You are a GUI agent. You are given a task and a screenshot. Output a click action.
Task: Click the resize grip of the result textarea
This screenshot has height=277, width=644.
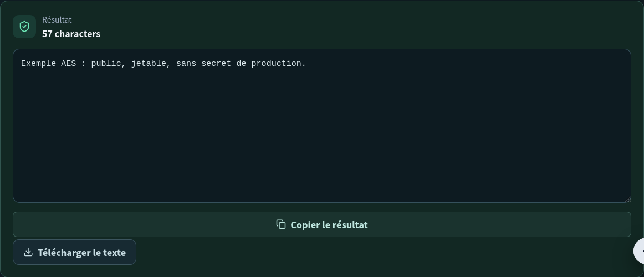click(627, 199)
